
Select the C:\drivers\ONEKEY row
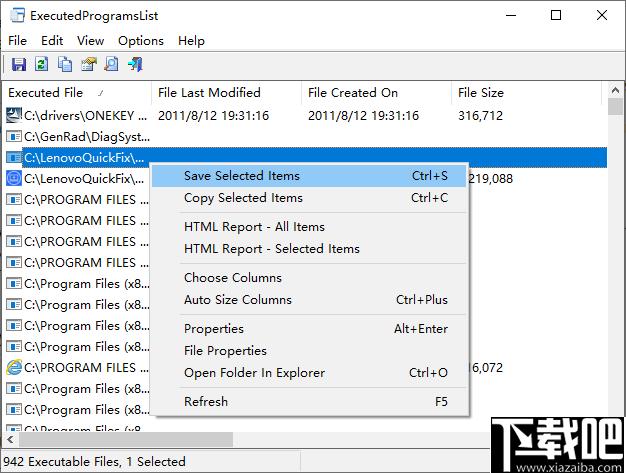point(305,115)
